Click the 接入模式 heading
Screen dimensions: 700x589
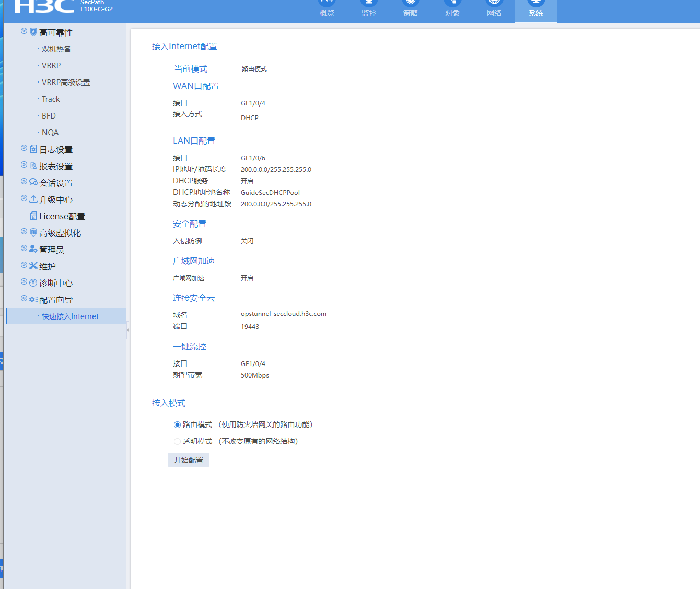point(169,403)
